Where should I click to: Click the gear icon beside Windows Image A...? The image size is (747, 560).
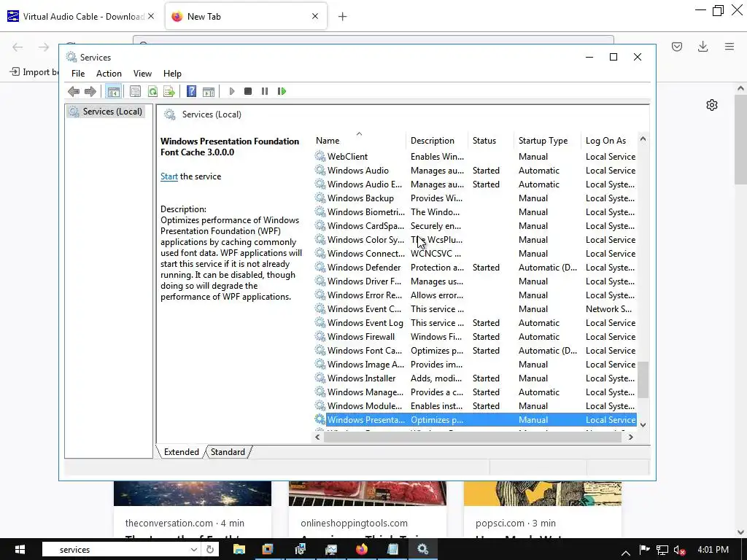click(320, 364)
